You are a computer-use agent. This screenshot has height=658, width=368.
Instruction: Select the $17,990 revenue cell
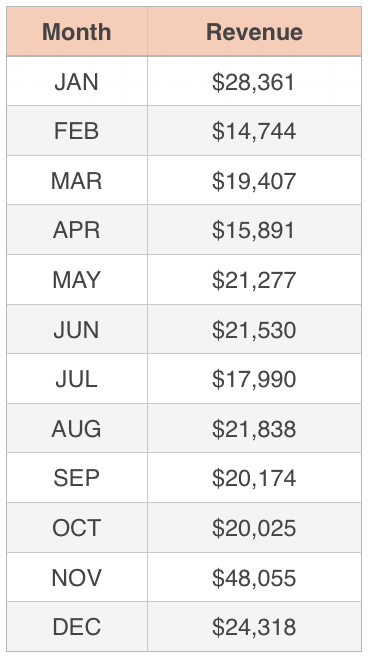(x=254, y=379)
